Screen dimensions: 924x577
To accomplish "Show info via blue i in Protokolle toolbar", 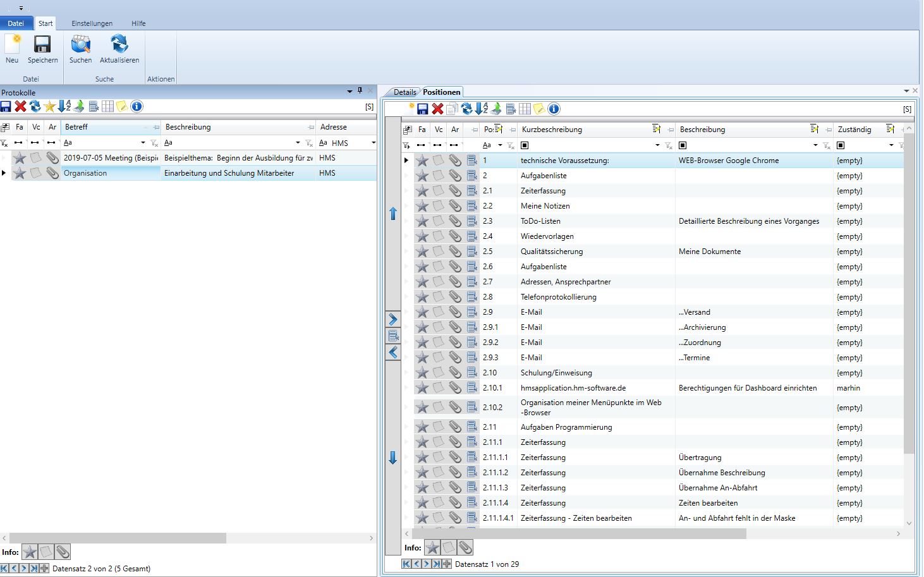I will tap(137, 106).
